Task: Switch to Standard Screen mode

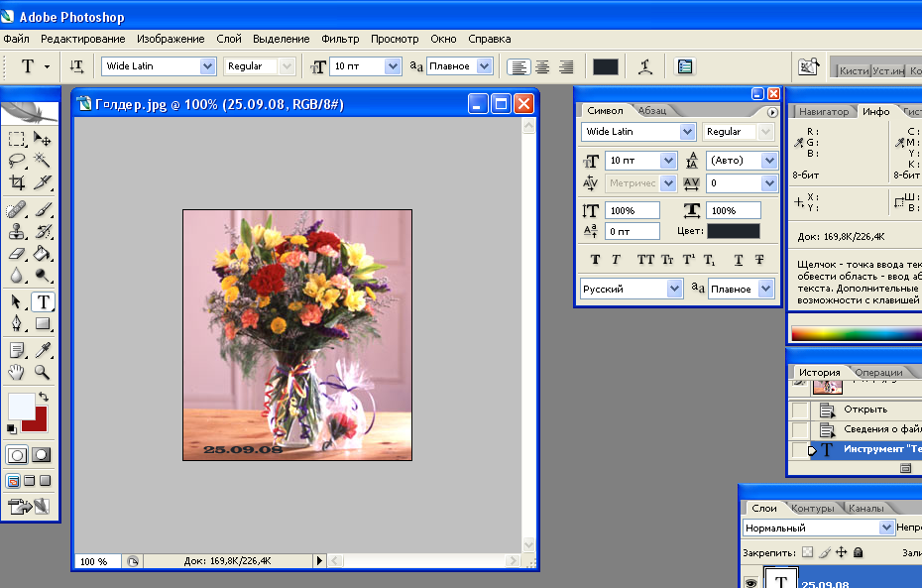Action: tap(13, 481)
